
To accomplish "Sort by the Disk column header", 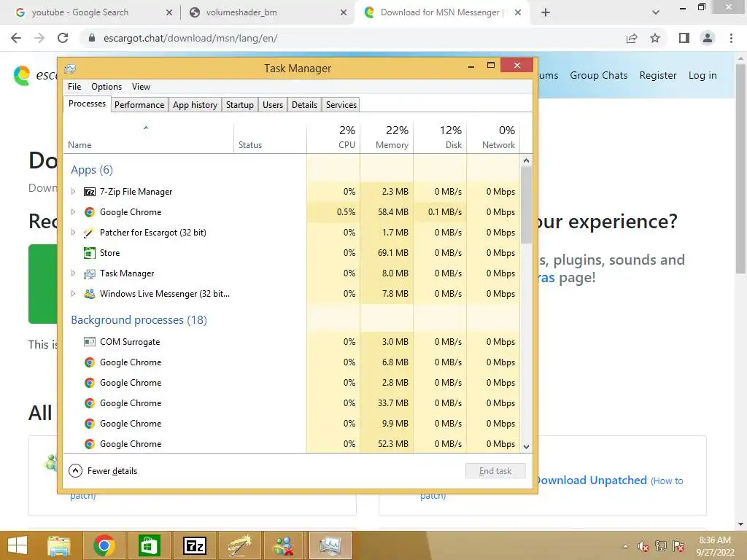I will coord(440,136).
